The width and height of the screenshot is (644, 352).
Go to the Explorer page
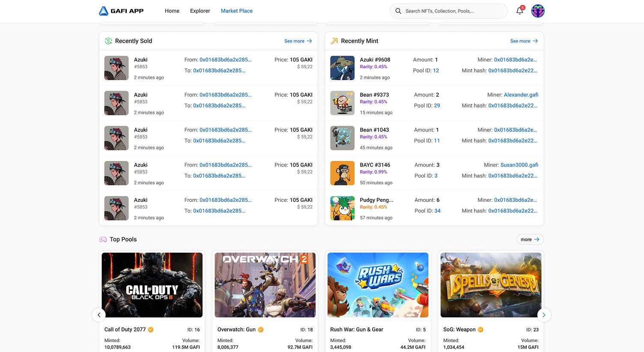tap(200, 11)
